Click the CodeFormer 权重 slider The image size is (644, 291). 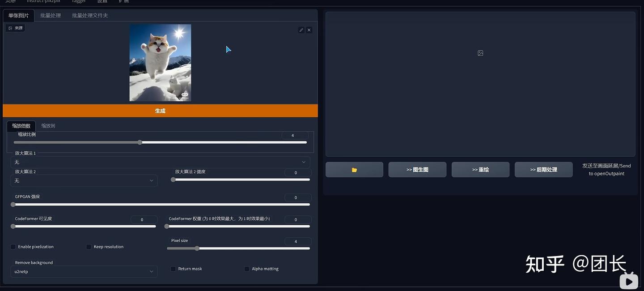(x=237, y=227)
